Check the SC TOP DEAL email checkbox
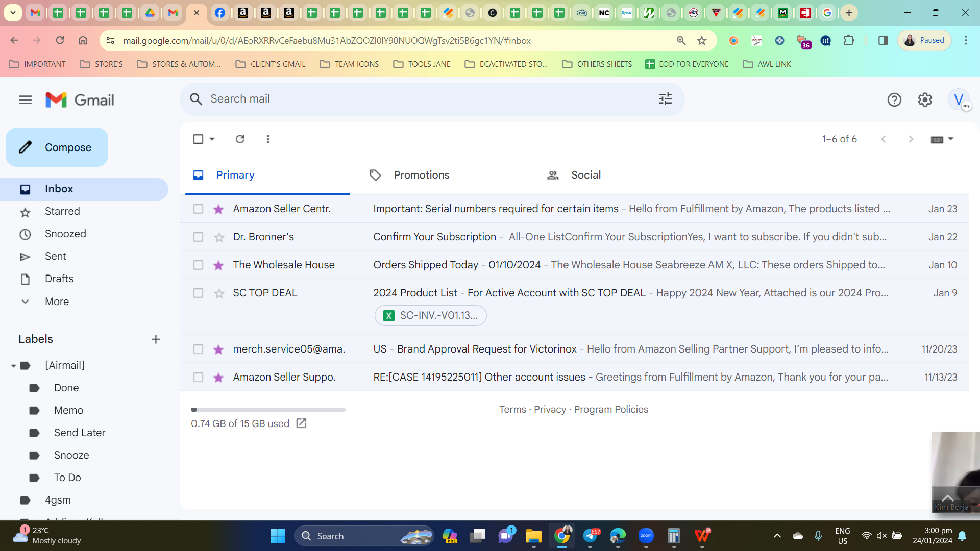Screen dimensions: 980x551 point(198,293)
